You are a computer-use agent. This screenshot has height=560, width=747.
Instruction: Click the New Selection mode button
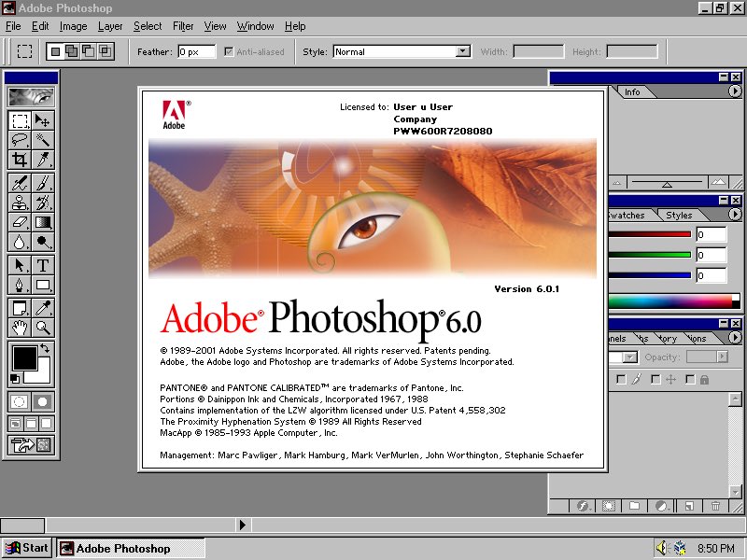click(56, 51)
